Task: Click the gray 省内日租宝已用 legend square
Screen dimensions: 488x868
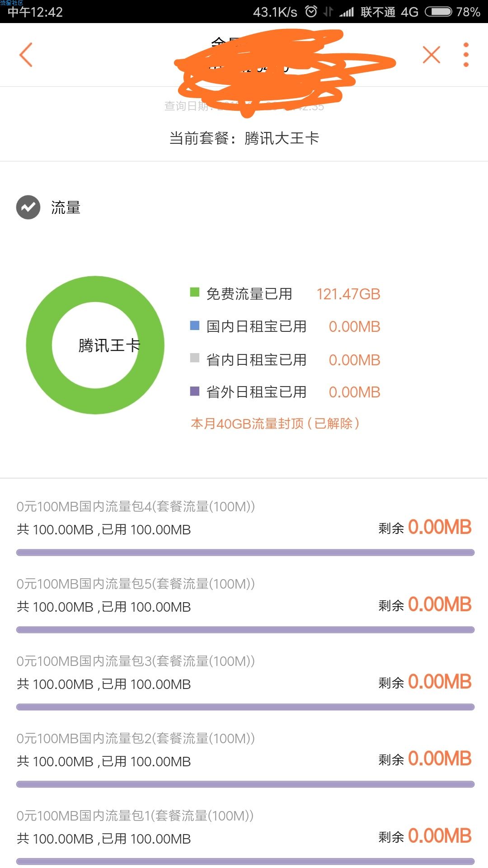Action: pyautogui.click(x=195, y=358)
